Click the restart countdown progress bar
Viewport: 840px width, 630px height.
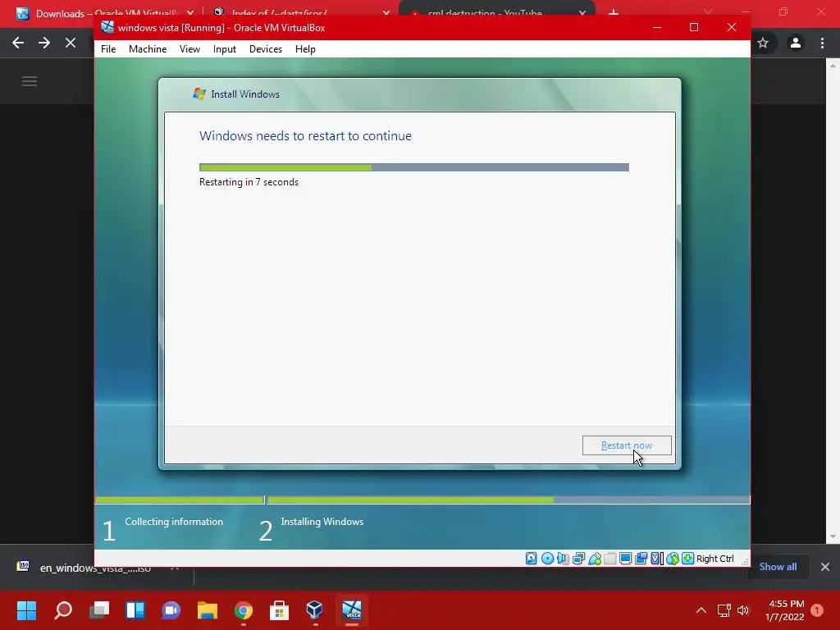[414, 167]
